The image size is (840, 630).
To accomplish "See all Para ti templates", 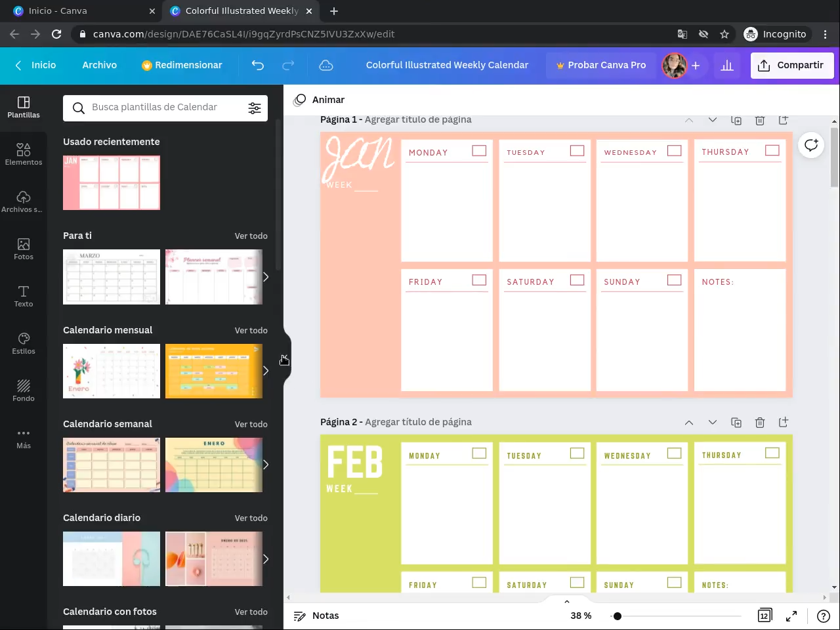I will click(251, 236).
